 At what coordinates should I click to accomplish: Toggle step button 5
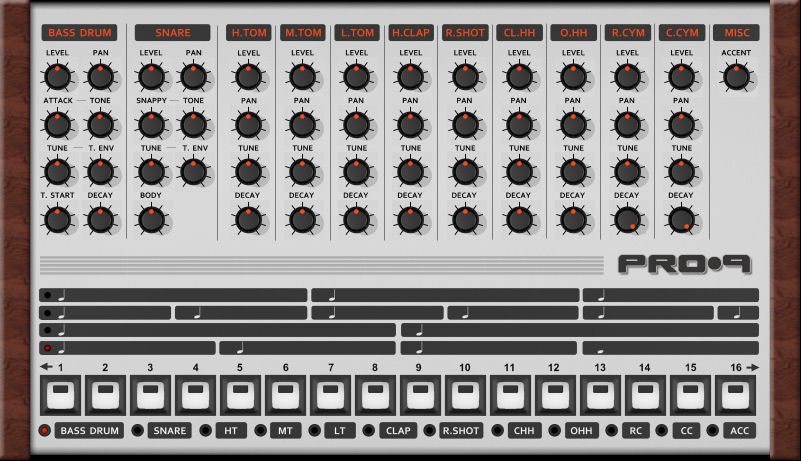click(240, 395)
